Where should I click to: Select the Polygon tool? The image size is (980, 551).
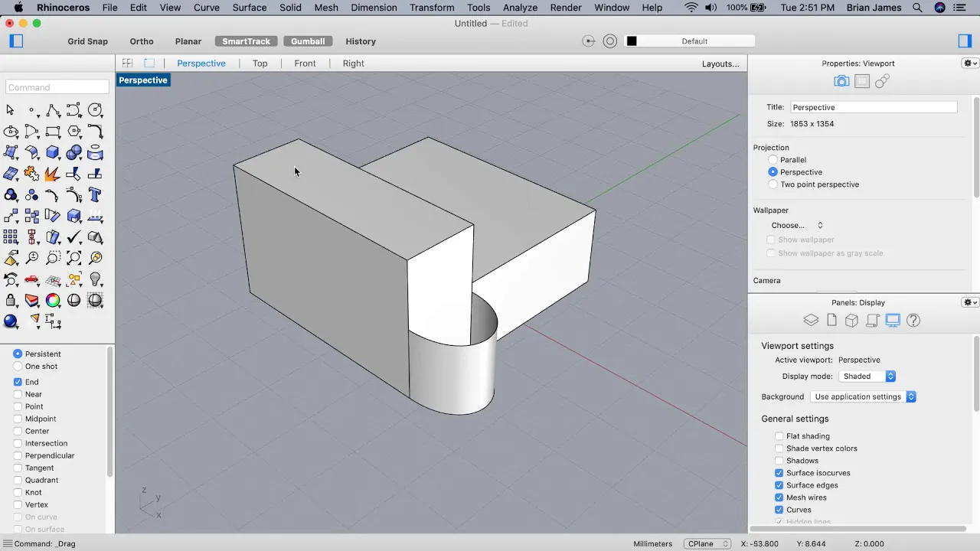coord(74,132)
